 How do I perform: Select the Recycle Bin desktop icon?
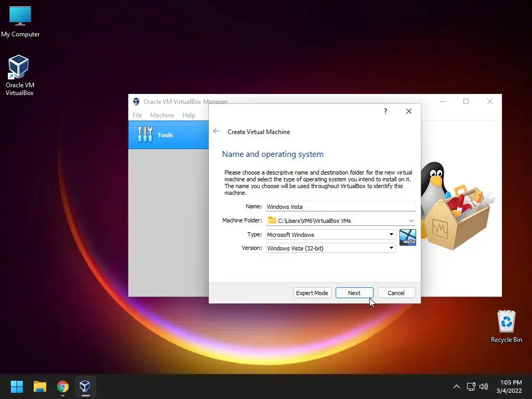click(506, 326)
